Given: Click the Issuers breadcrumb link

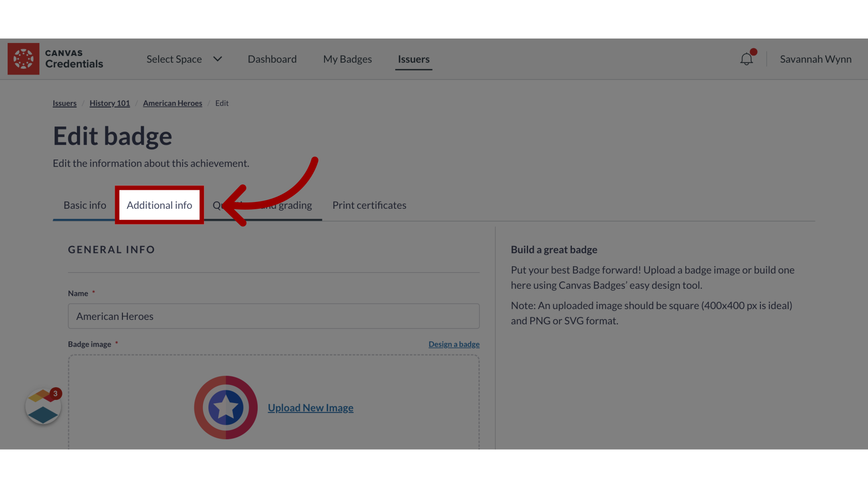Looking at the screenshot, I should point(64,103).
